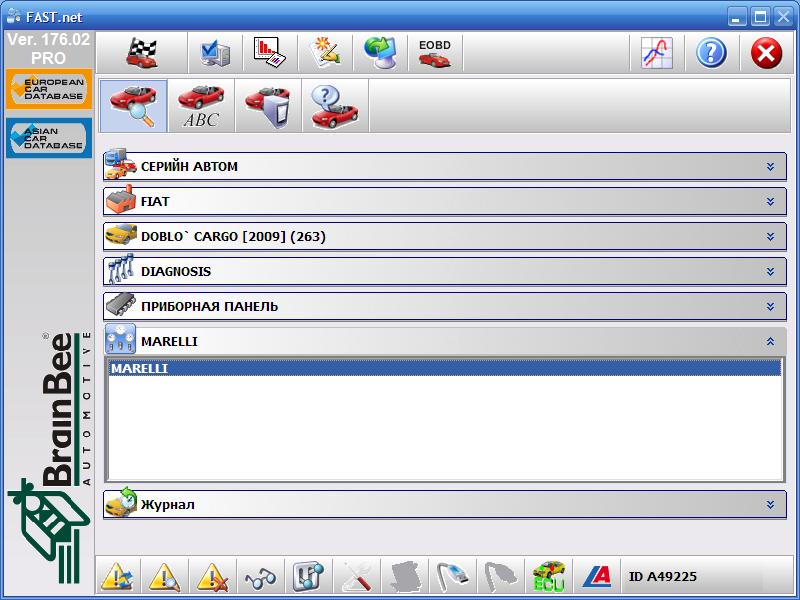This screenshot has width=800, height=600.
Task: Select the MARELLI list entry
Action: (x=444, y=368)
